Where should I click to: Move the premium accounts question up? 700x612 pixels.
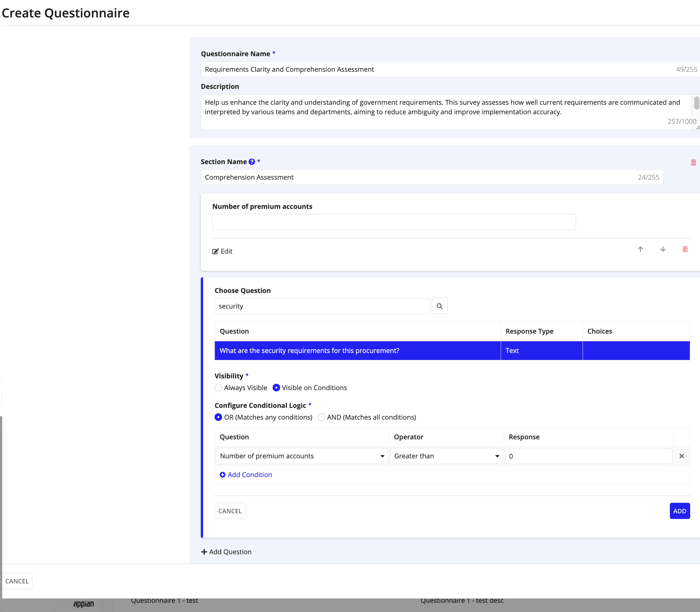[640, 249]
